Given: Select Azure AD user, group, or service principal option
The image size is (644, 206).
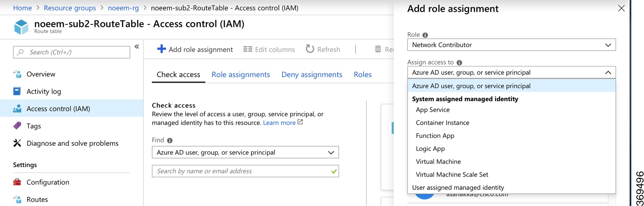Looking at the screenshot, I should [x=511, y=86].
